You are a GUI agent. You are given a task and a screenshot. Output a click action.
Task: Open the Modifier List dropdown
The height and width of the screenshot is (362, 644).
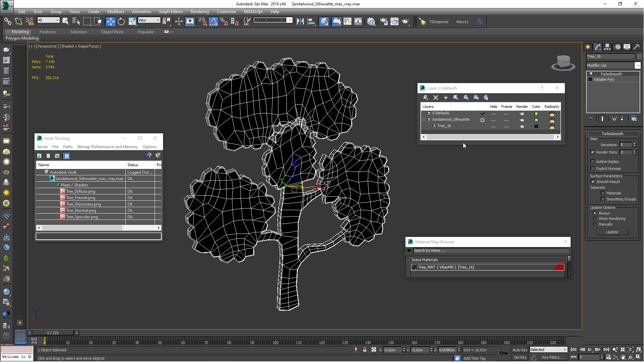638,65
